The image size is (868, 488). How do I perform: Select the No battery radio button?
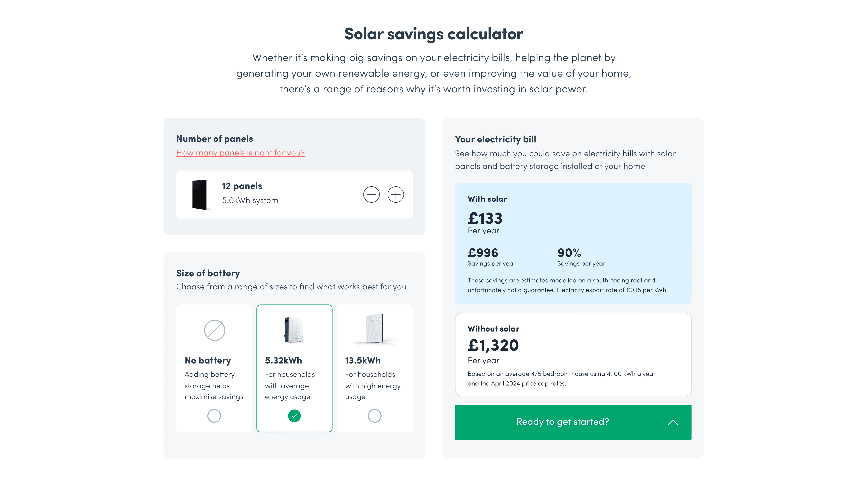(x=214, y=416)
